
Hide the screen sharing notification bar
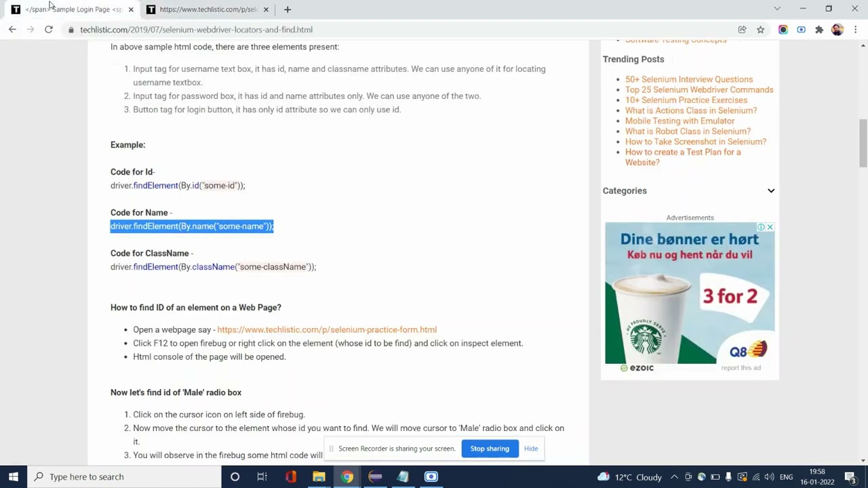click(x=531, y=449)
